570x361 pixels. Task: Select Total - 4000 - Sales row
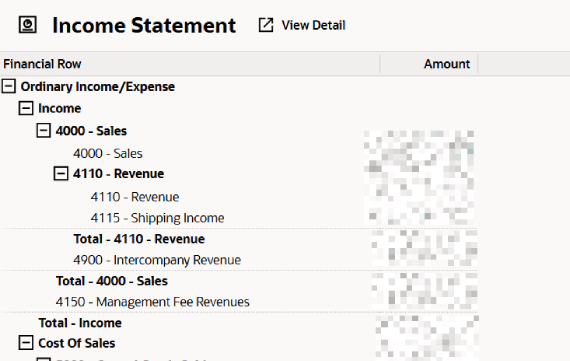tap(112, 281)
